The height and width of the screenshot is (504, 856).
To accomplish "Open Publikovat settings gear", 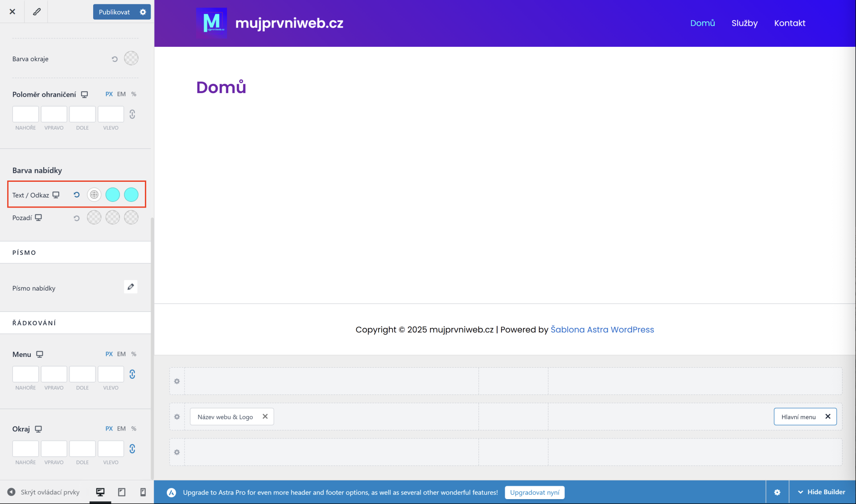I will (143, 12).
